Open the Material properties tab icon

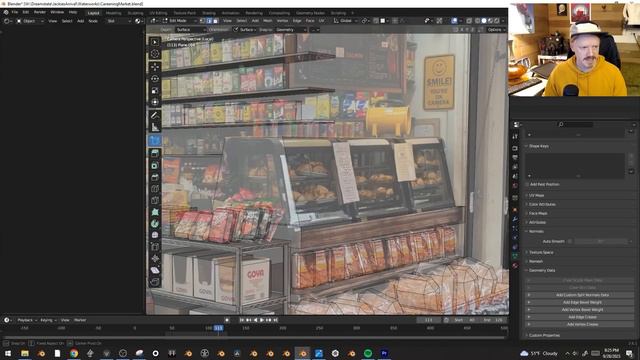click(515, 265)
